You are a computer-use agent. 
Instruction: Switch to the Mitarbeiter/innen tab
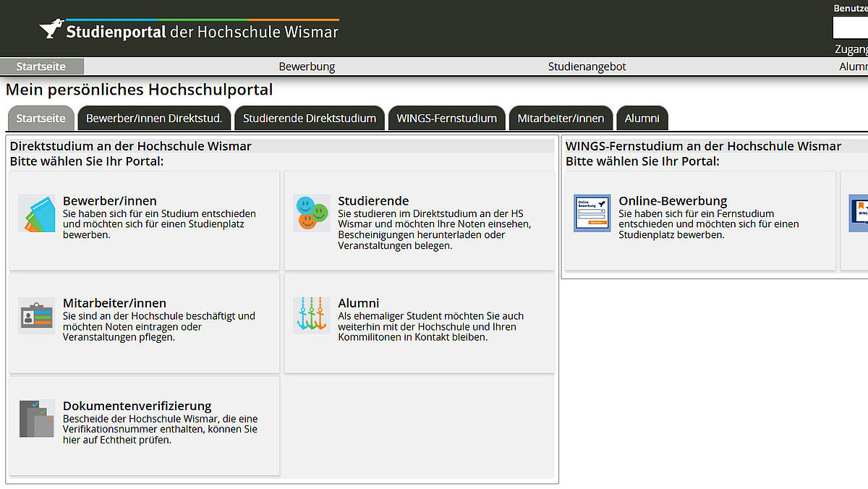tap(561, 119)
